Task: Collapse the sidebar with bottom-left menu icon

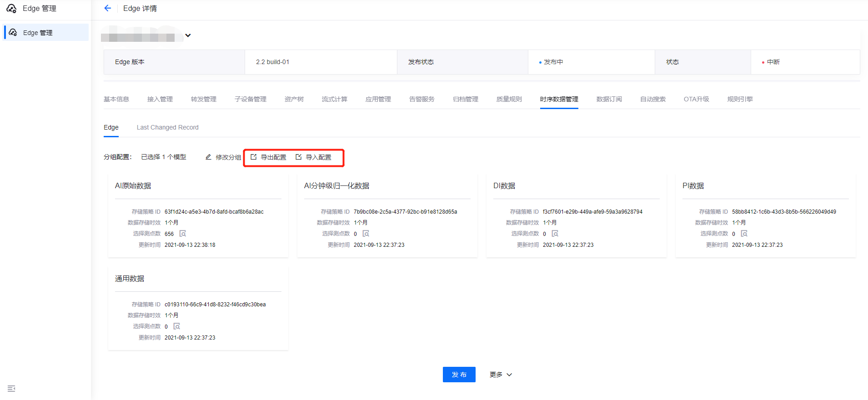Action: [x=11, y=389]
